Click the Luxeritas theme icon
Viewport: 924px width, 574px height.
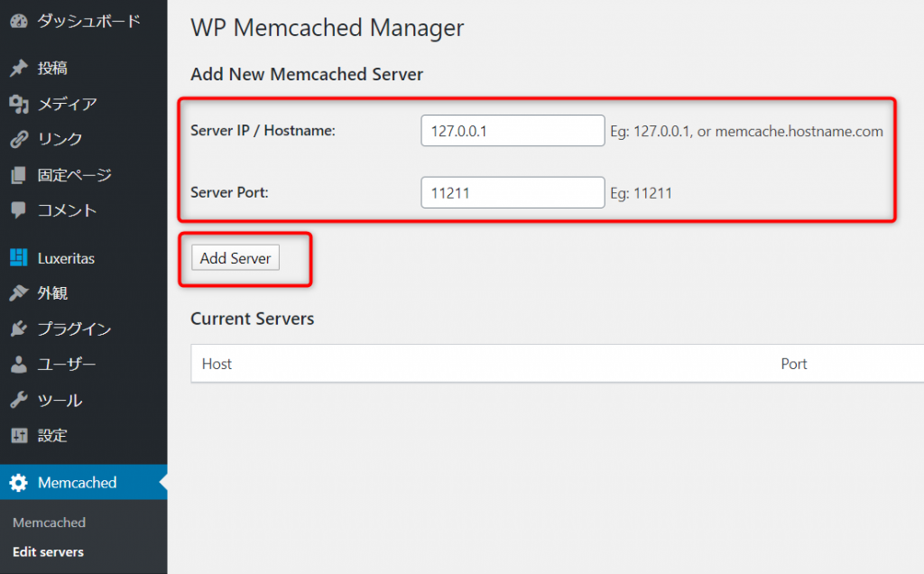(18, 258)
